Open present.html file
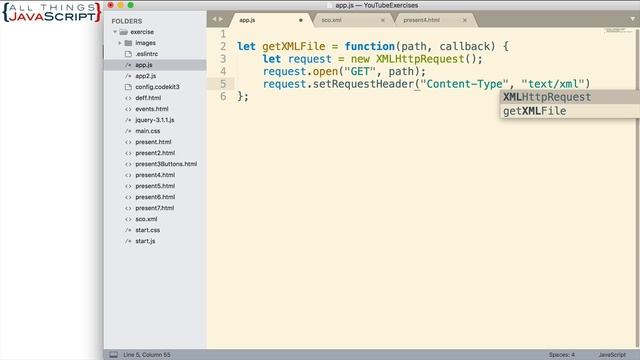This screenshot has width=640, height=360. click(153, 142)
